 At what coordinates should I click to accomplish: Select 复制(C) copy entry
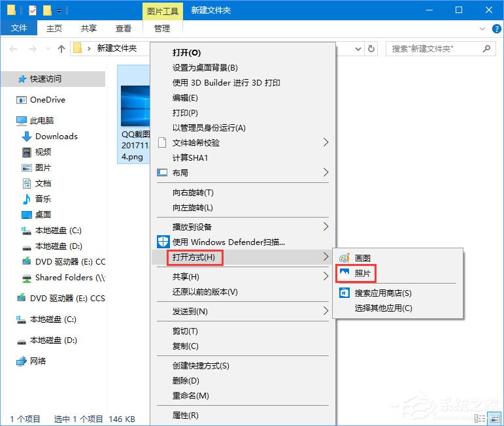coord(186,346)
